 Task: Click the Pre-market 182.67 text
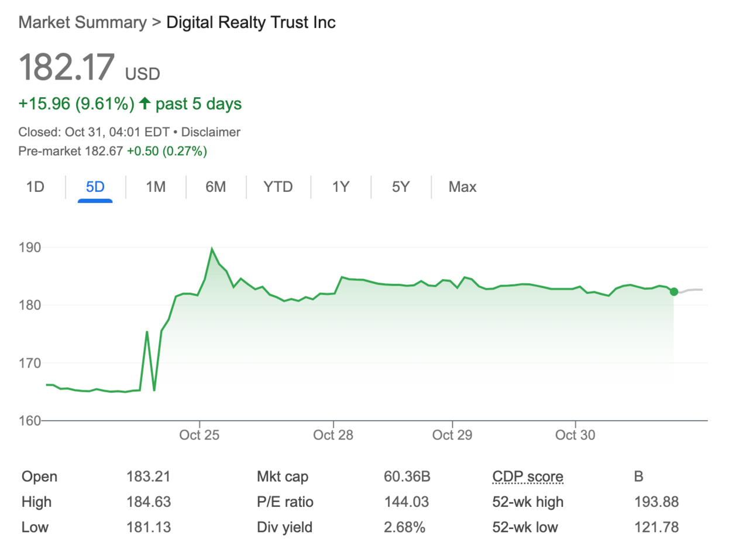pyautogui.click(x=70, y=151)
